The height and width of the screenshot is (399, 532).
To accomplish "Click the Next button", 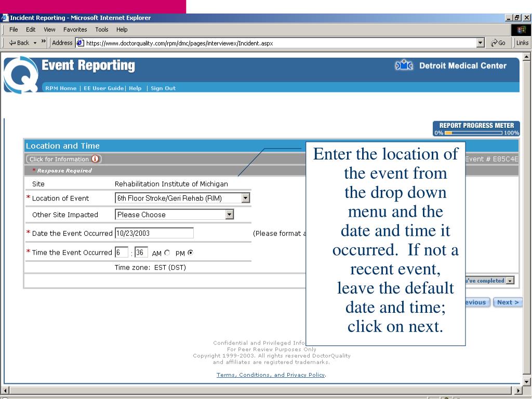I will point(508,302).
